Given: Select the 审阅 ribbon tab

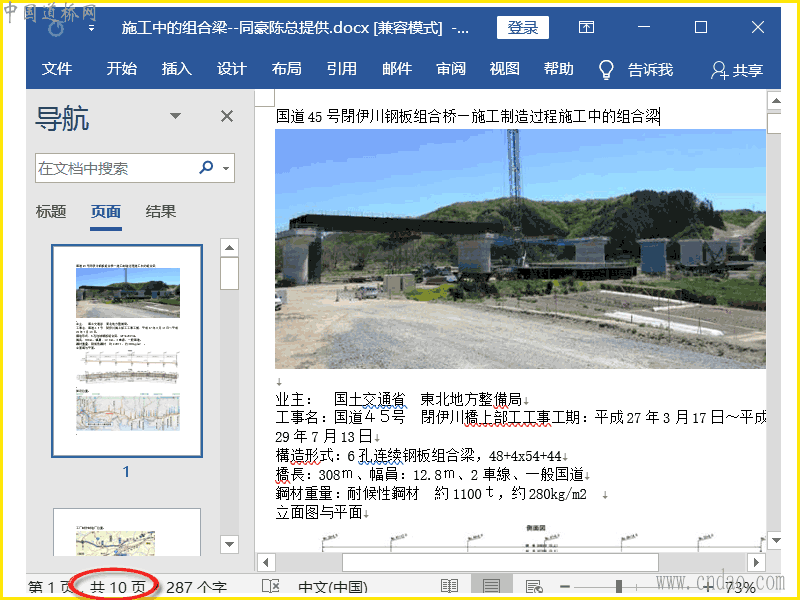Looking at the screenshot, I should coord(451,69).
